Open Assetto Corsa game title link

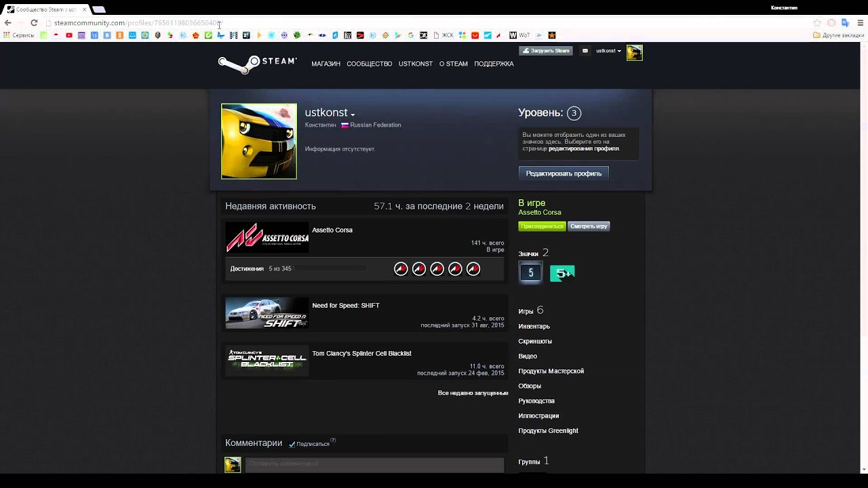(x=332, y=230)
